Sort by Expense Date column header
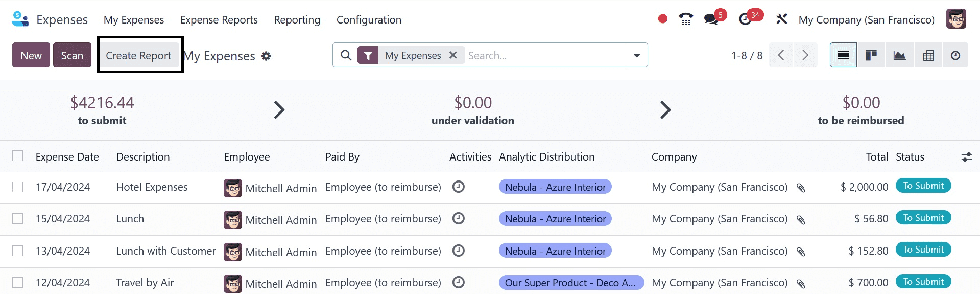Image resolution: width=980 pixels, height=294 pixels. coord(67,157)
